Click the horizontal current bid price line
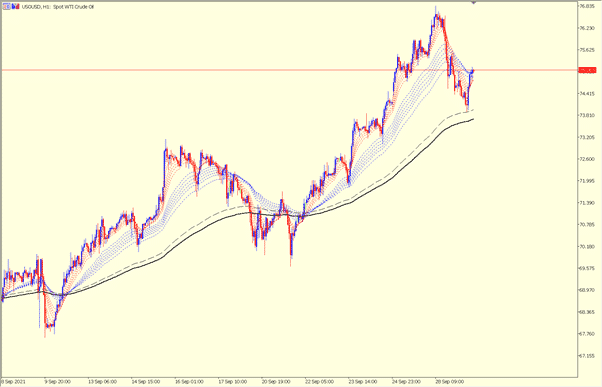This screenshot has width=602, height=387. click(x=289, y=70)
